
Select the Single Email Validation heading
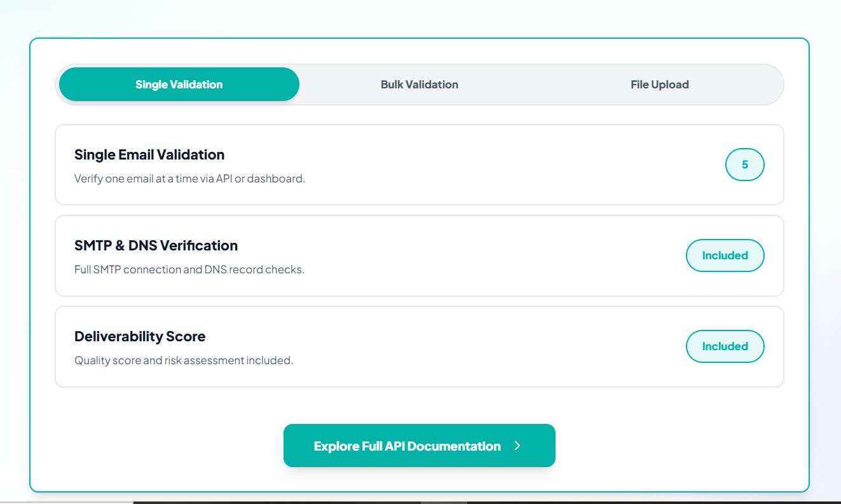(149, 154)
